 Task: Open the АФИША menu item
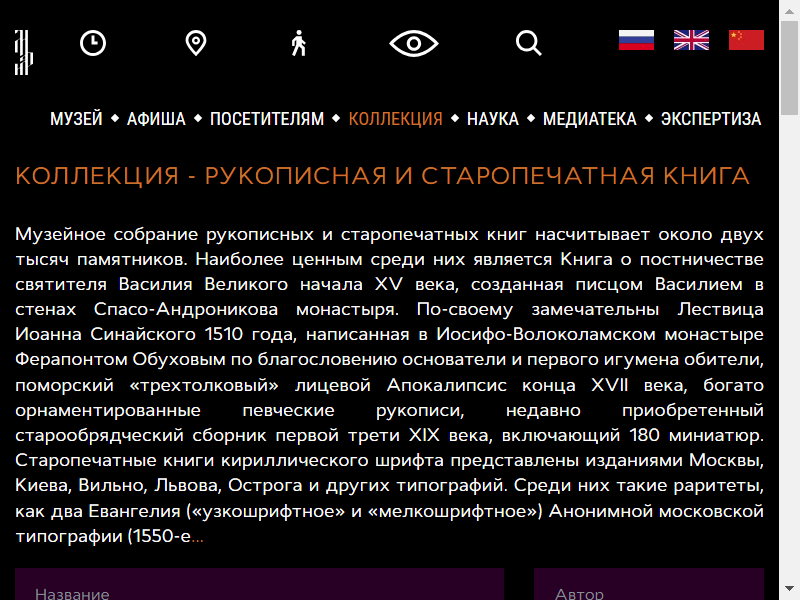tap(156, 119)
